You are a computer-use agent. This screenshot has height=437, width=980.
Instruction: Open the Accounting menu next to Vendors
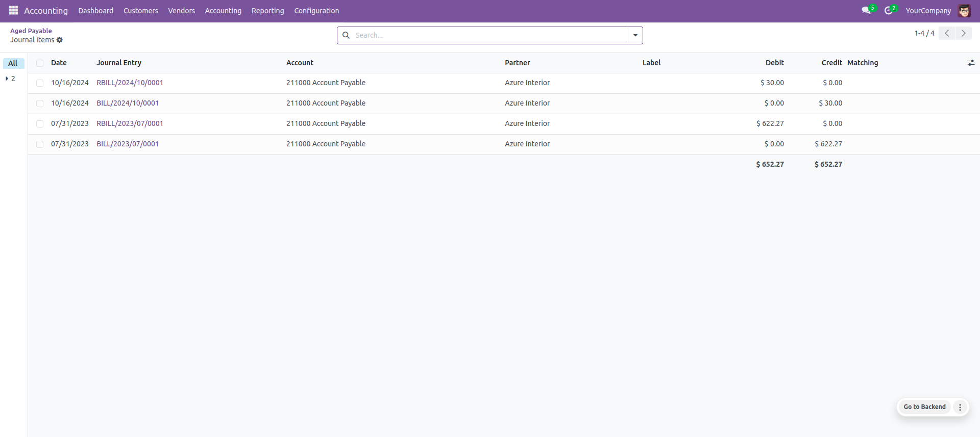click(x=223, y=11)
